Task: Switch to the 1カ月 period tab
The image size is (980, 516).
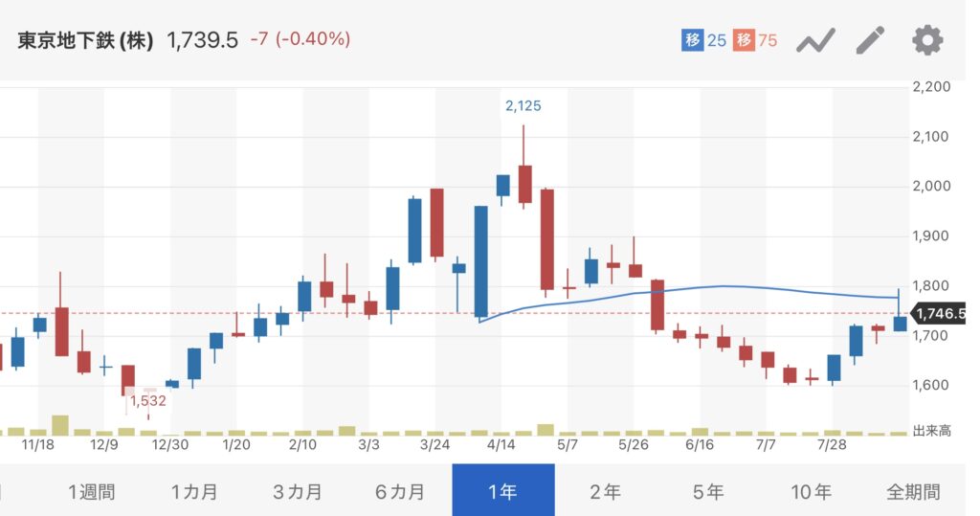Action: pos(194,492)
